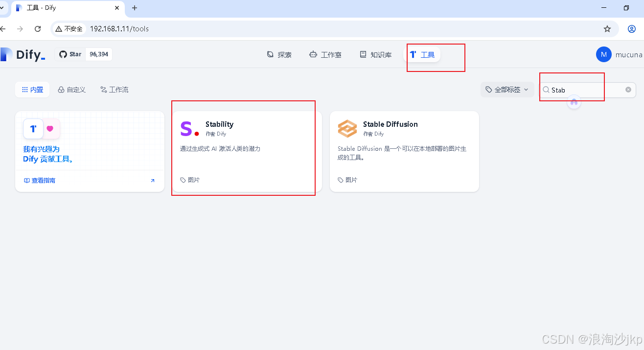Switch to 工作流 tools
Screen dimensions: 644x350
click(115, 90)
